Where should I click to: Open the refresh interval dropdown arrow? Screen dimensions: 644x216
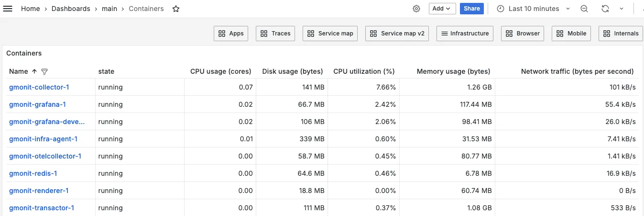(x=622, y=9)
